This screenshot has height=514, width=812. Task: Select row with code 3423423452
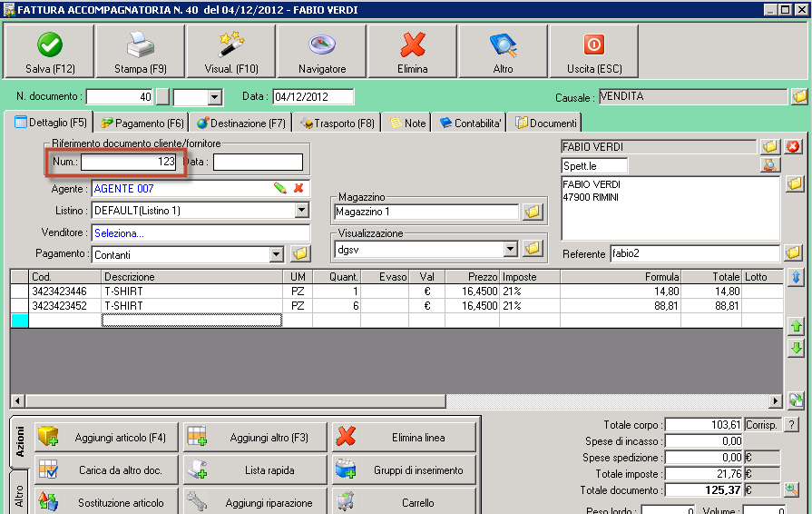tap(396, 306)
